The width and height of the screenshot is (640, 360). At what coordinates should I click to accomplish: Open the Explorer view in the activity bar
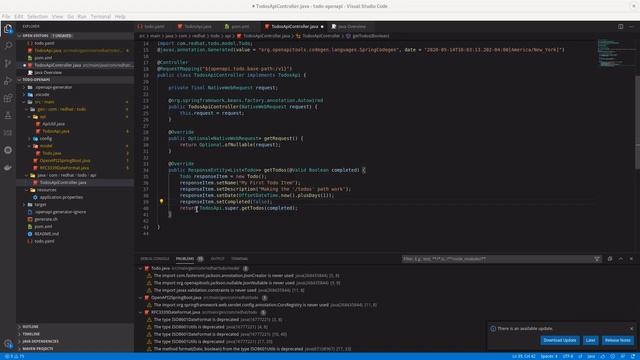point(8,29)
